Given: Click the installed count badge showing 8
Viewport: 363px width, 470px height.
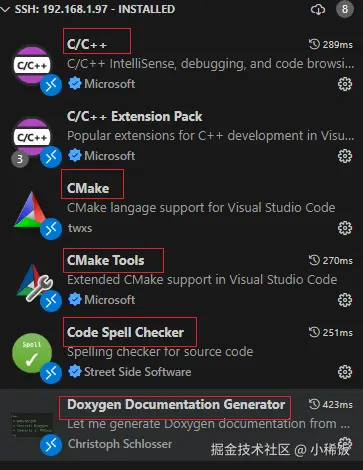Looking at the screenshot, I should click(345, 9).
